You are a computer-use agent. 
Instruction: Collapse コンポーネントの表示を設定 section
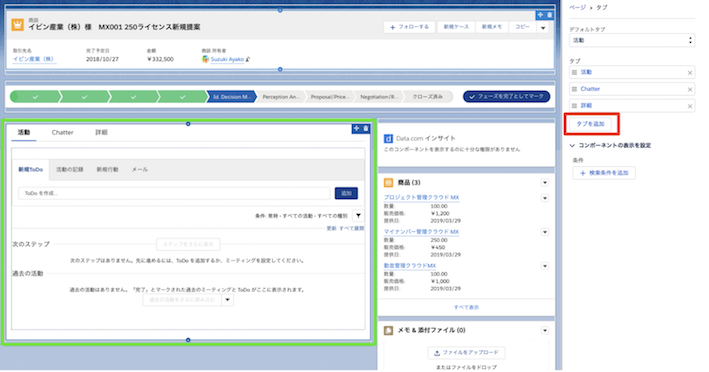point(572,146)
